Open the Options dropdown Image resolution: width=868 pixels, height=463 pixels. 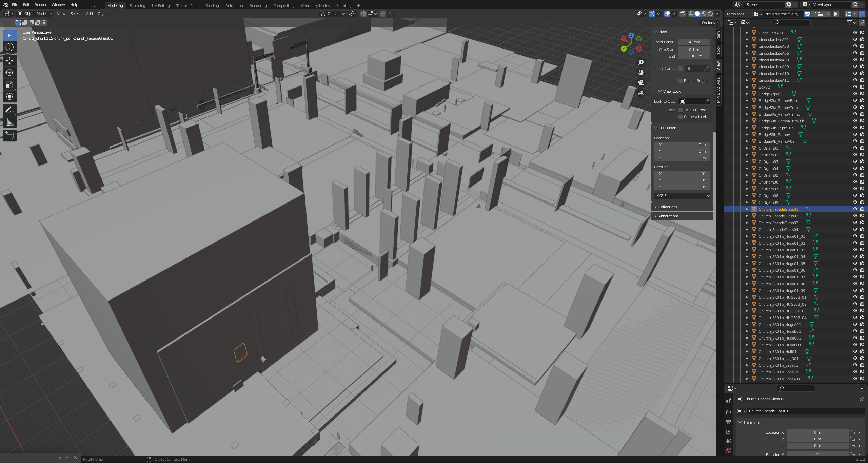coord(710,23)
